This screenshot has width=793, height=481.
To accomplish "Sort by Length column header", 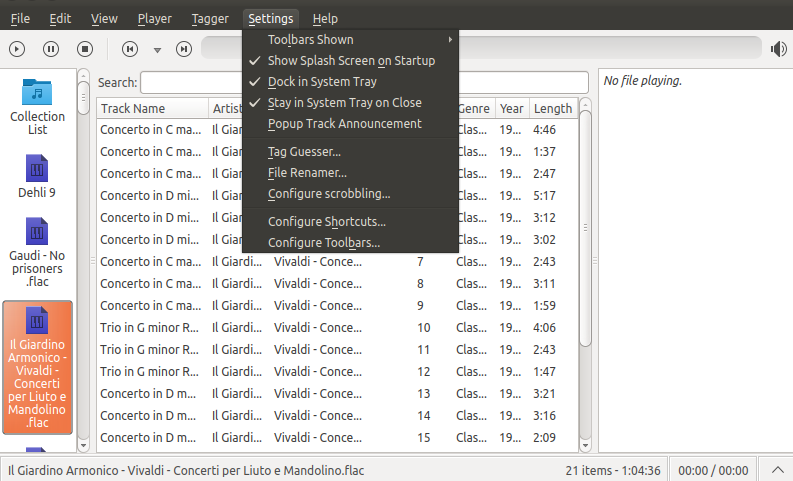I will point(553,108).
